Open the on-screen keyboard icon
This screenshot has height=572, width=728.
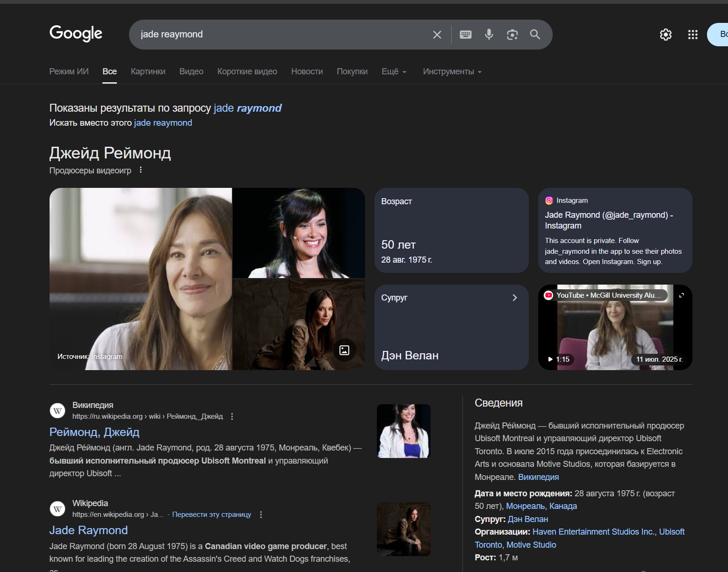tap(465, 35)
